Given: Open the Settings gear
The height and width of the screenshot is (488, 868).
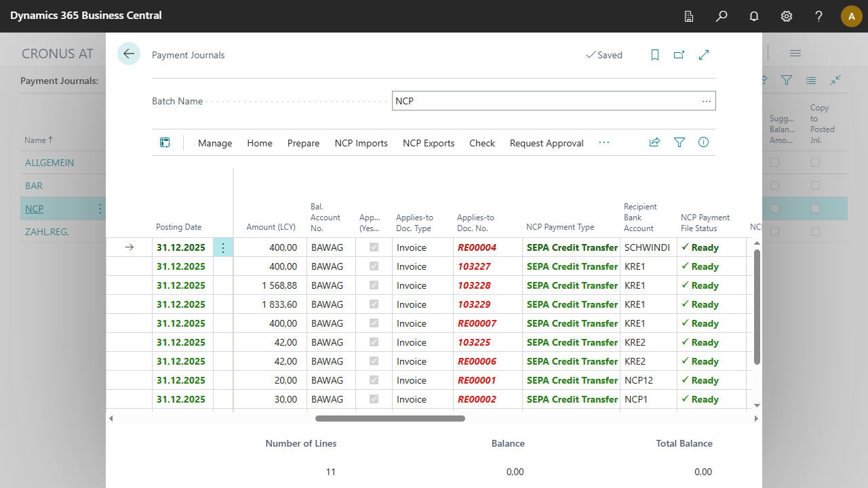Looking at the screenshot, I should point(787,16).
